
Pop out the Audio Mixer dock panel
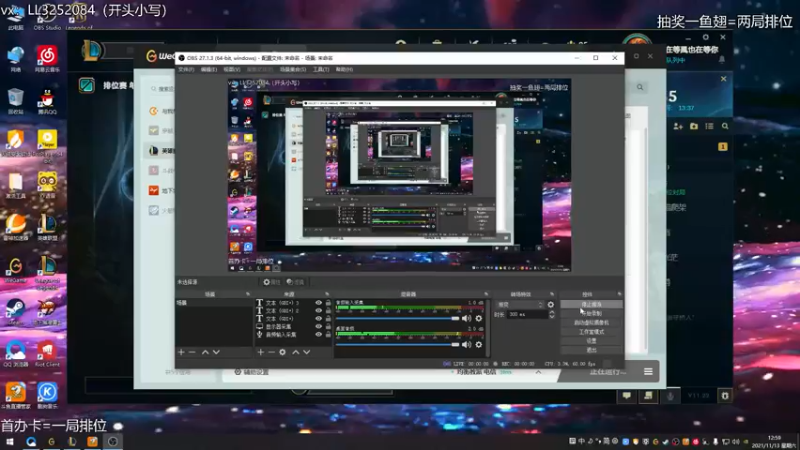click(486, 294)
